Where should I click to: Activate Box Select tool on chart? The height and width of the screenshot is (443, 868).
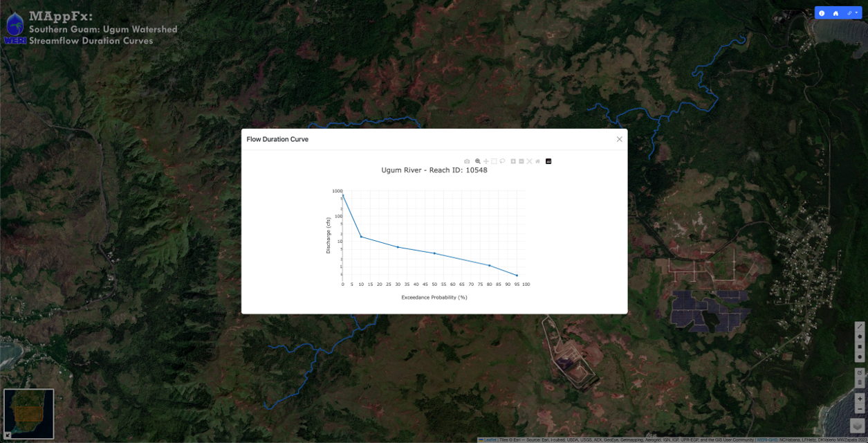point(494,161)
